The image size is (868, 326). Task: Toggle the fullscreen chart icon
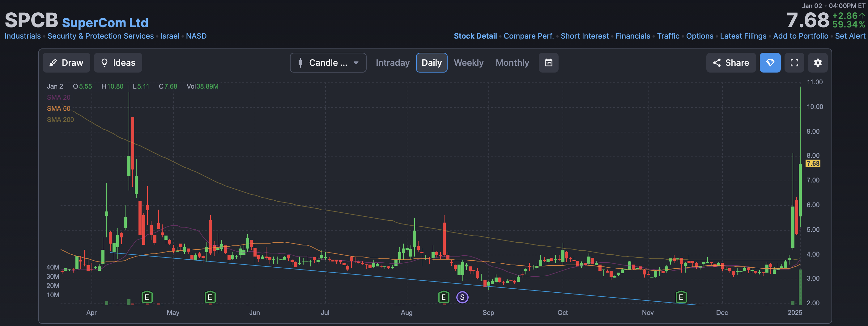click(x=794, y=63)
